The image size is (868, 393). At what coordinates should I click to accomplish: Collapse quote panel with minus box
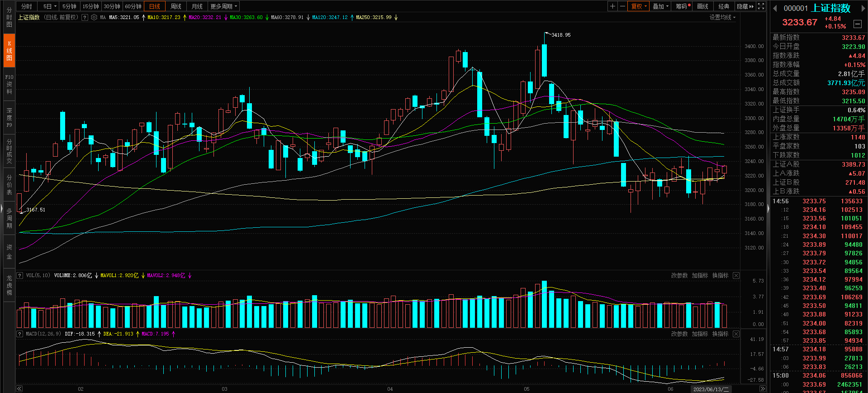857,24
